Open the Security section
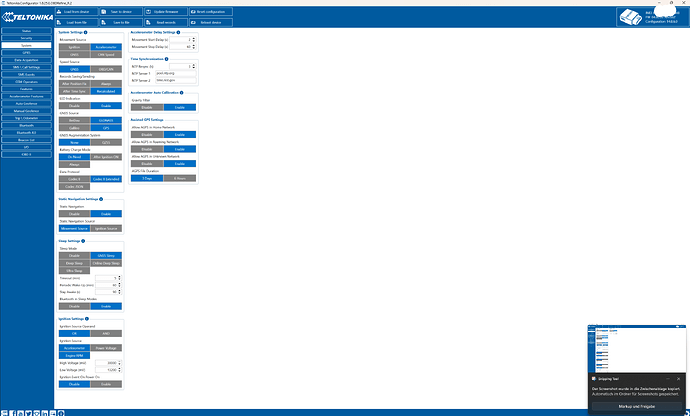 (26, 38)
